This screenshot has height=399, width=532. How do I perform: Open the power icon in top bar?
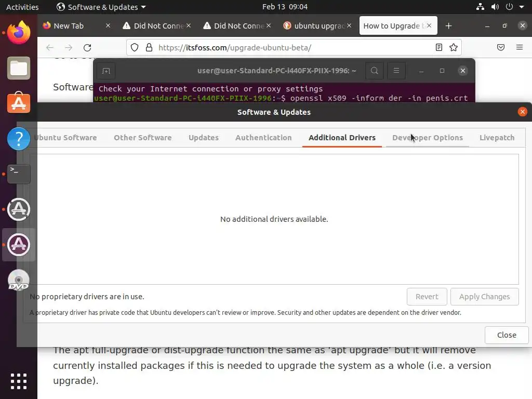click(509, 7)
